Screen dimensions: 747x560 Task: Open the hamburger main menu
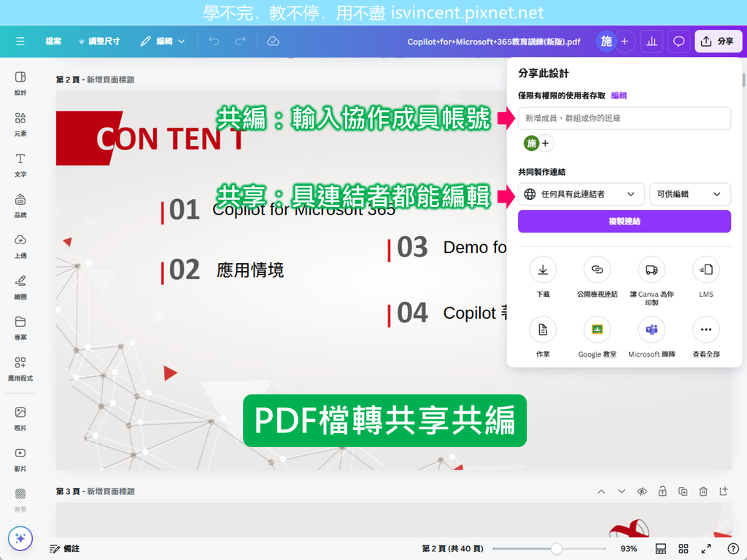[20, 42]
